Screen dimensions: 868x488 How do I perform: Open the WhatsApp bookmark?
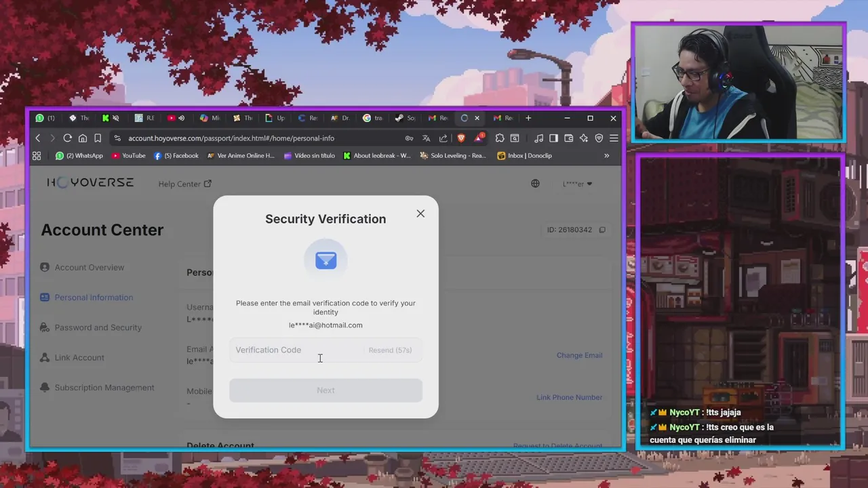[79, 156]
